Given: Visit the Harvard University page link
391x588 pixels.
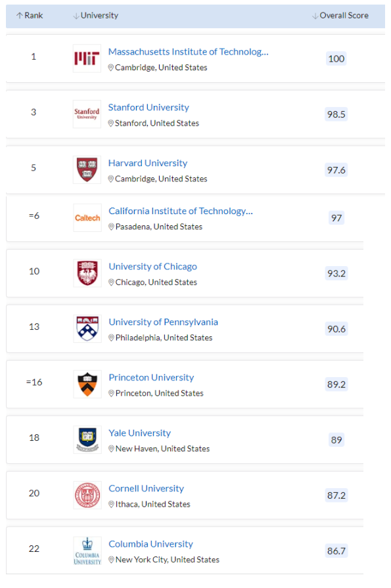Looking at the screenshot, I should [147, 163].
